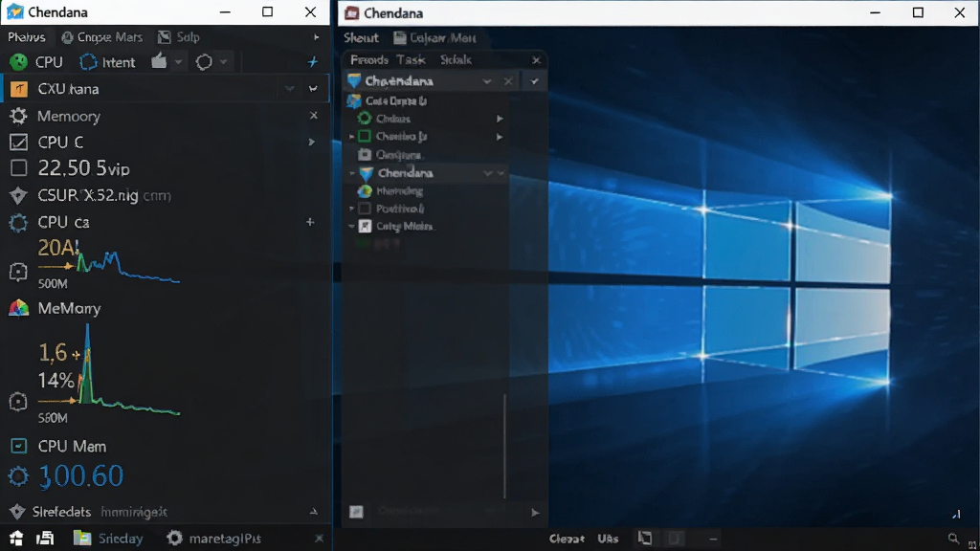Open the Chavendana header dropdown chevron
The height and width of the screenshot is (551, 980).
(x=487, y=81)
